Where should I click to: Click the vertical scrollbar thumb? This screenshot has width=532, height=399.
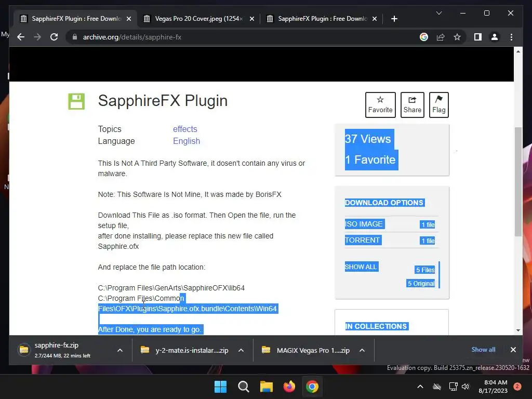[518, 181]
